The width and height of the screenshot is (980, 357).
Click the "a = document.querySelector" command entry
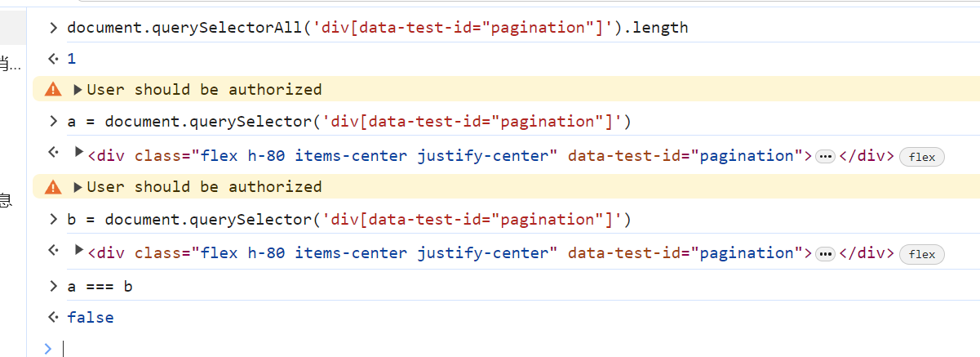(x=349, y=122)
